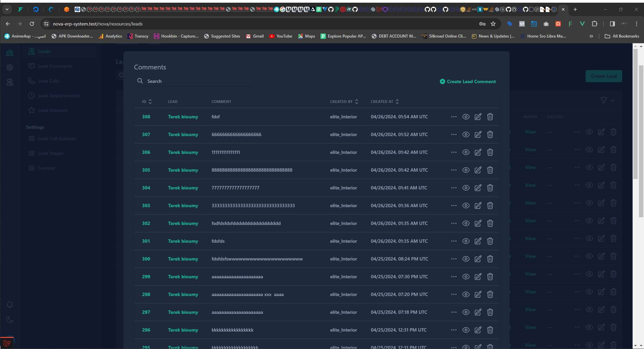Show comment 299 details via eye icon
Image resolution: width=644 pixels, height=349 pixels.
pyautogui.click(x=466, y=277)
